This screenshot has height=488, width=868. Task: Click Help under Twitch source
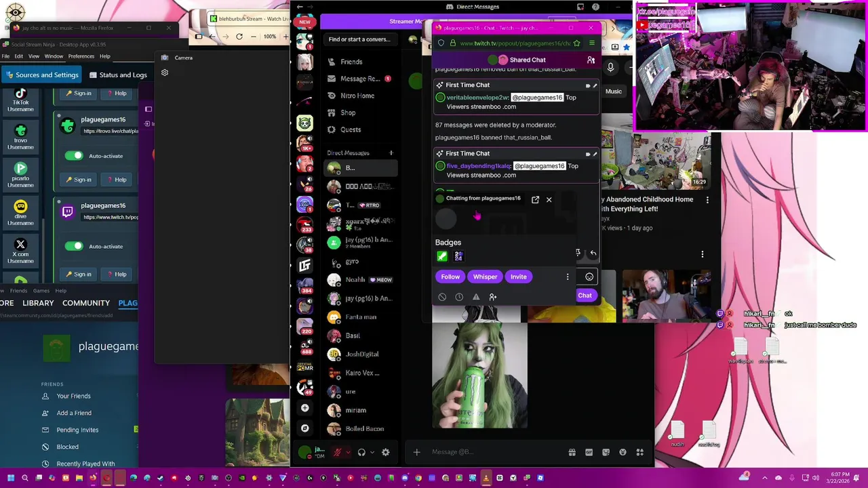point(116,274)
